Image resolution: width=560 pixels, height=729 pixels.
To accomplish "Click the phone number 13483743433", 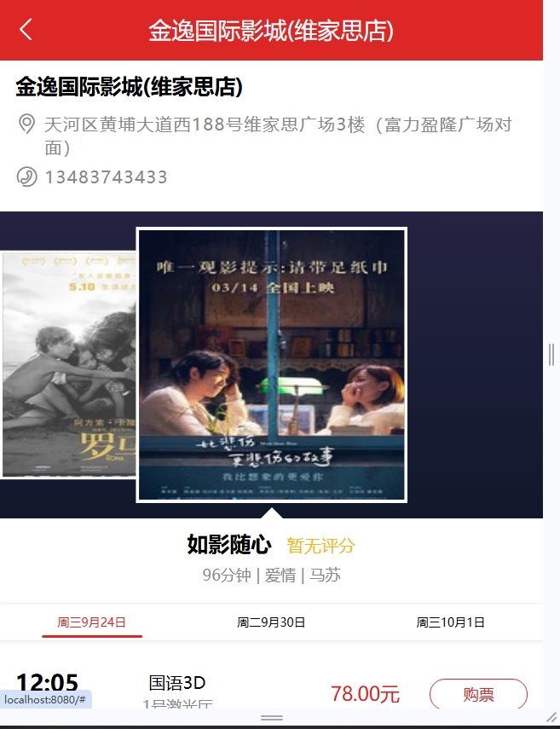I will pos(106,177).
